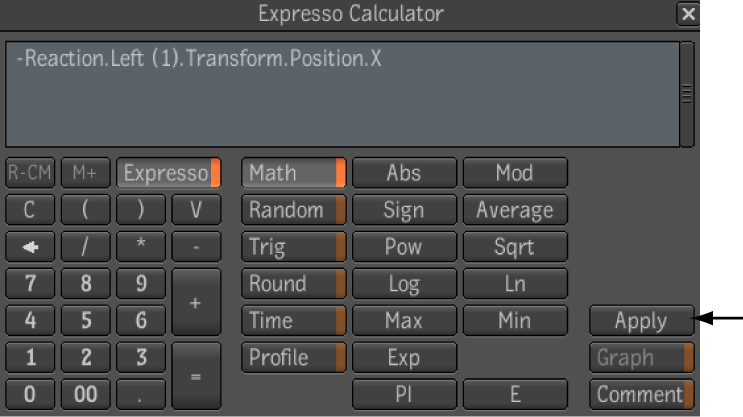Click the decimal point key
The width and height of the screenshot is (743, 417).
point(141,394)
